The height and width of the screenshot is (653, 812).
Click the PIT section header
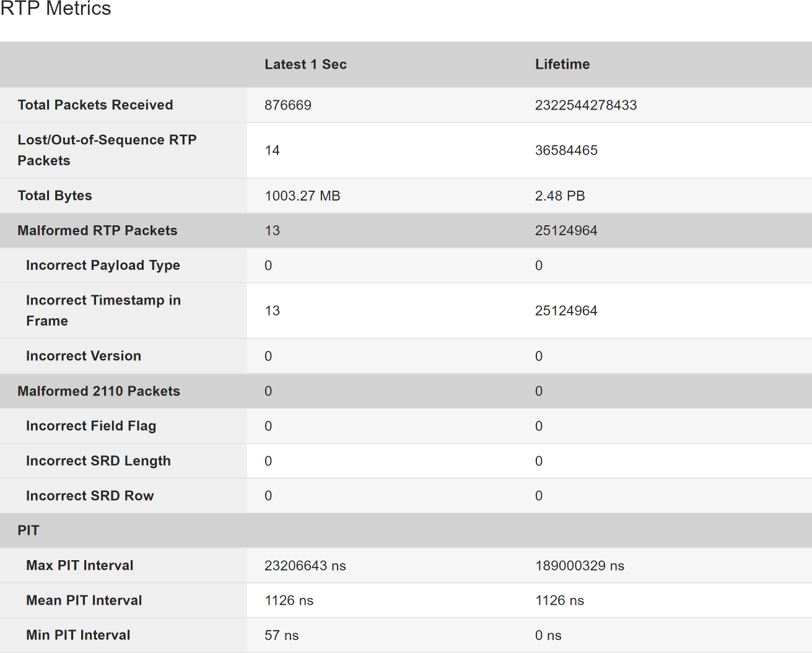(x=406, y=530)
